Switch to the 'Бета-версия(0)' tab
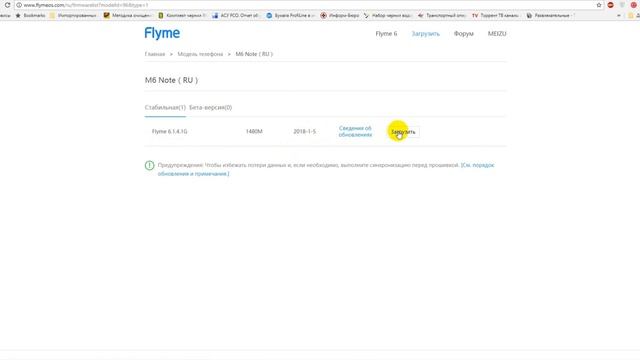The image size is (640, 360). [x=210, y=108]
